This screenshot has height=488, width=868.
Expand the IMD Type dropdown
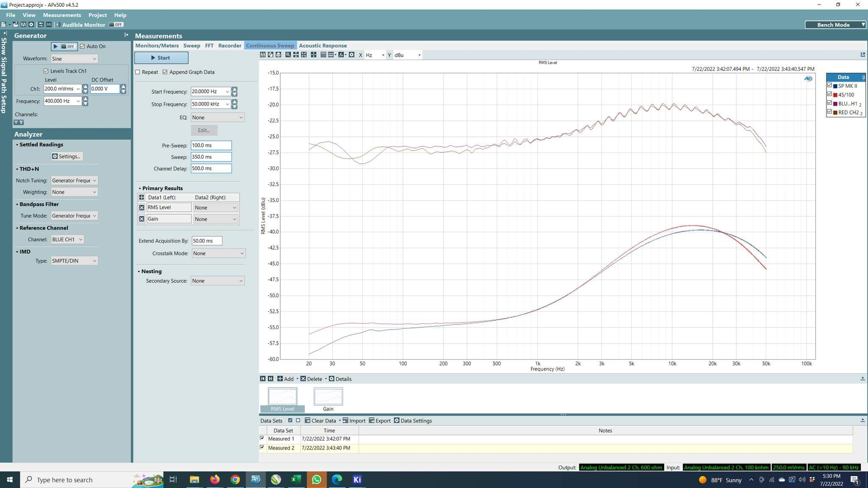[74, 261]
